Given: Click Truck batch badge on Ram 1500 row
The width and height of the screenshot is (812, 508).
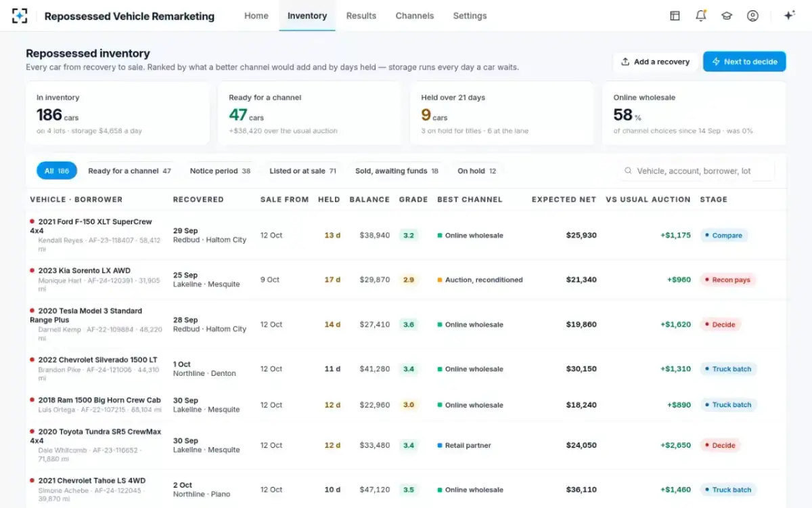Looking at the screenshot, I should click(x=728, y=405).
